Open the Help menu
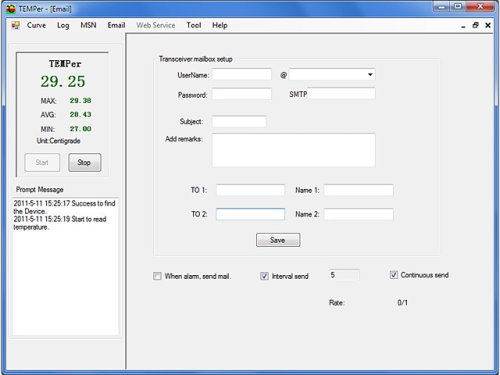500x375 pixels. pyautogui.click(x=220, y=25)
